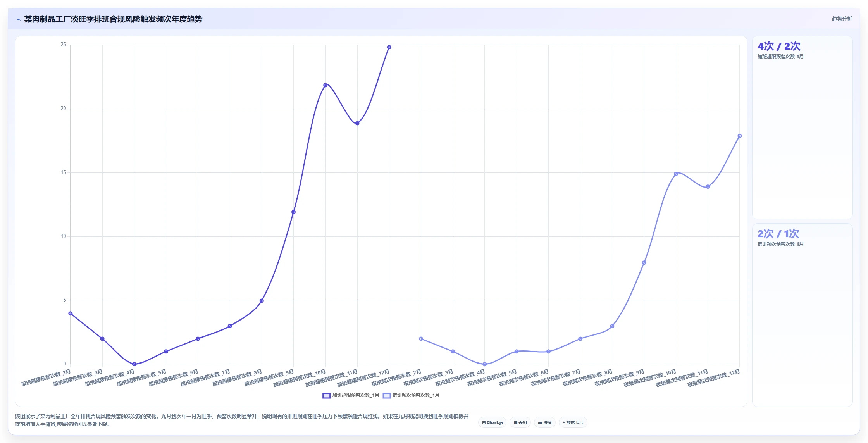Click the trend icon beside the chart title
This screenshot has width=868, height=443.
click(18, 19)
